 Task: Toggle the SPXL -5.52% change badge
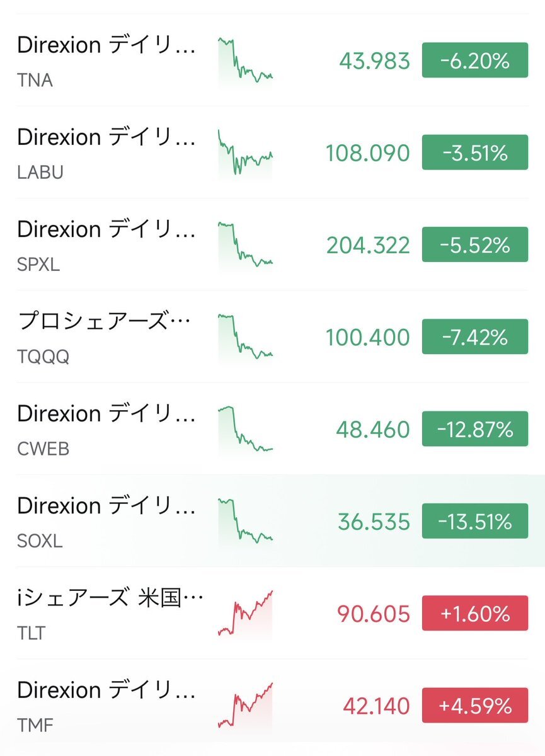[474, 244]
